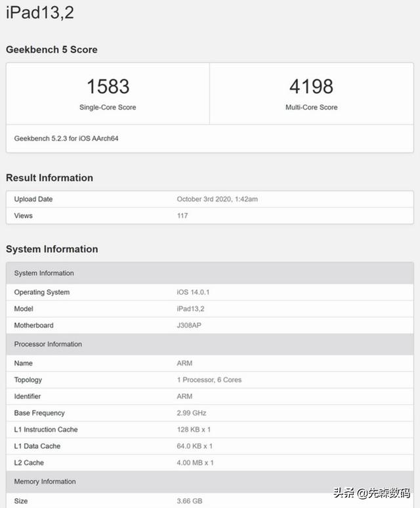Click the L1 Instruction Cache label
420x508 pixels.
(x=46, y=430)
